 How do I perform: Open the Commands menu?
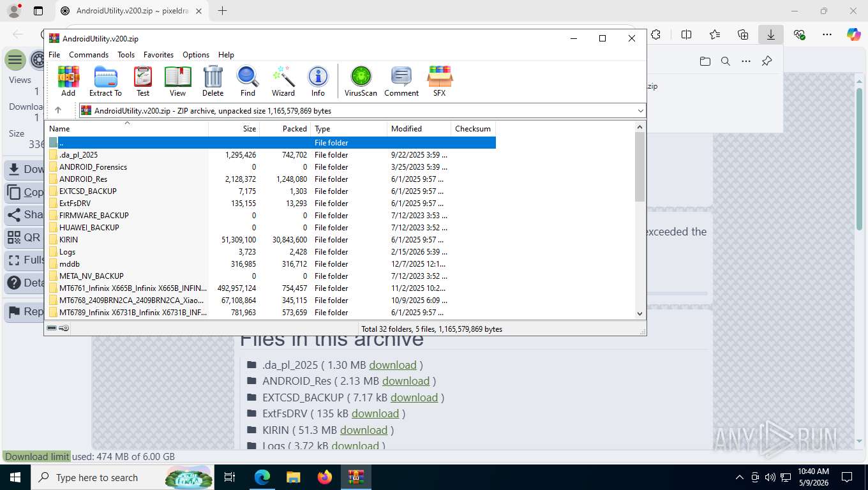[x=89, y=55]
